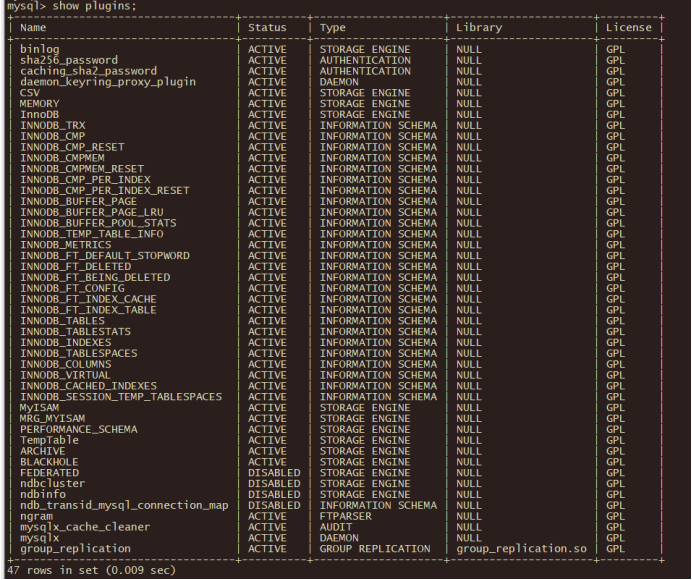Click the INNODB_FT_CONFIG plugin name
692x580 pixels.
point(72,288)
